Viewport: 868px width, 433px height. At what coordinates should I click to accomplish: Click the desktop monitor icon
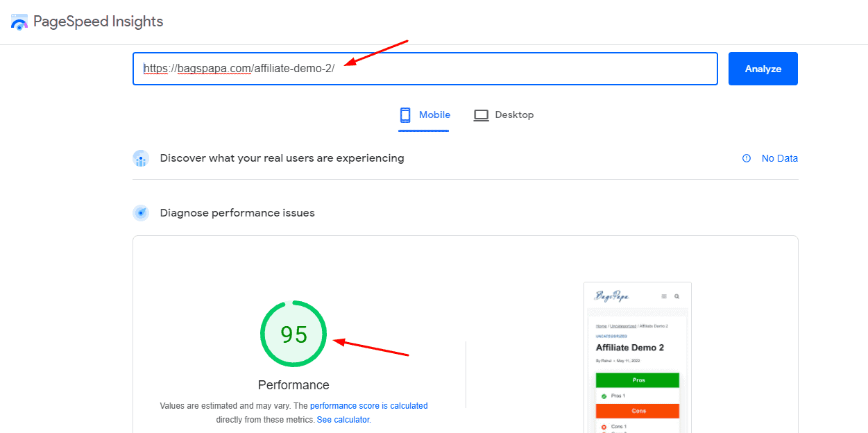(x=481, y=115)
